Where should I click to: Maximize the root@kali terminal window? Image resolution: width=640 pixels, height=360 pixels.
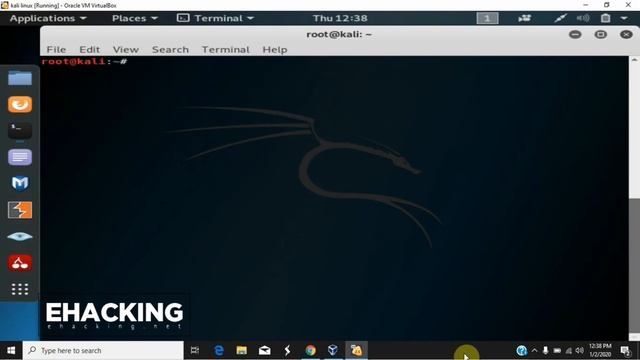pos(600,35)
